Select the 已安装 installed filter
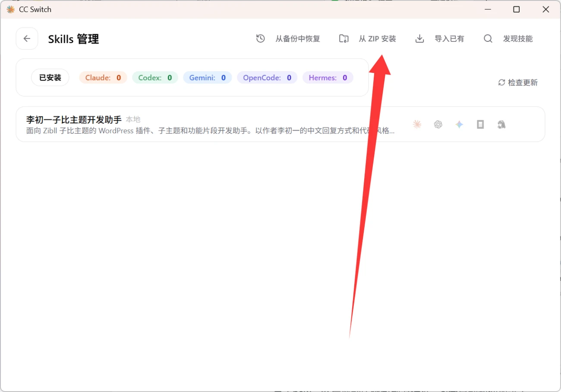 click(x=50, y=78)
